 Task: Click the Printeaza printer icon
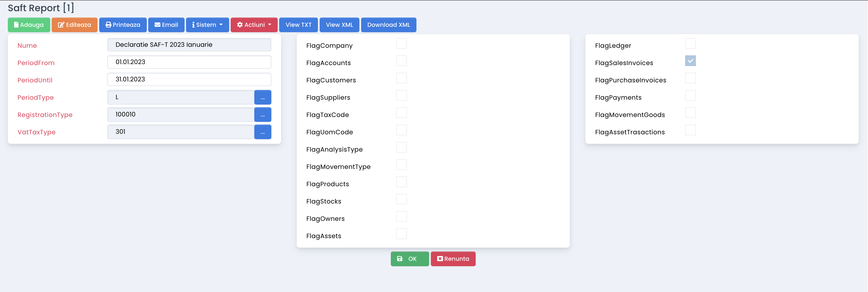click(108, 25)
